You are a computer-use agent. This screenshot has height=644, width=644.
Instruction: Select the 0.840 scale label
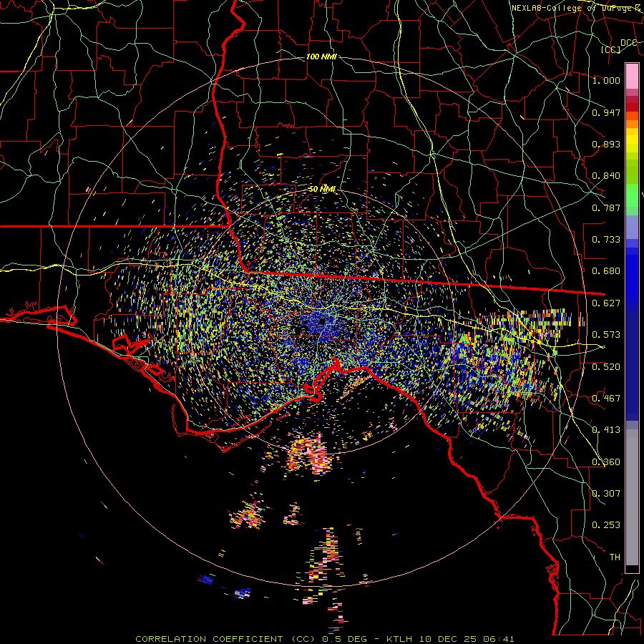pos(606,176)
